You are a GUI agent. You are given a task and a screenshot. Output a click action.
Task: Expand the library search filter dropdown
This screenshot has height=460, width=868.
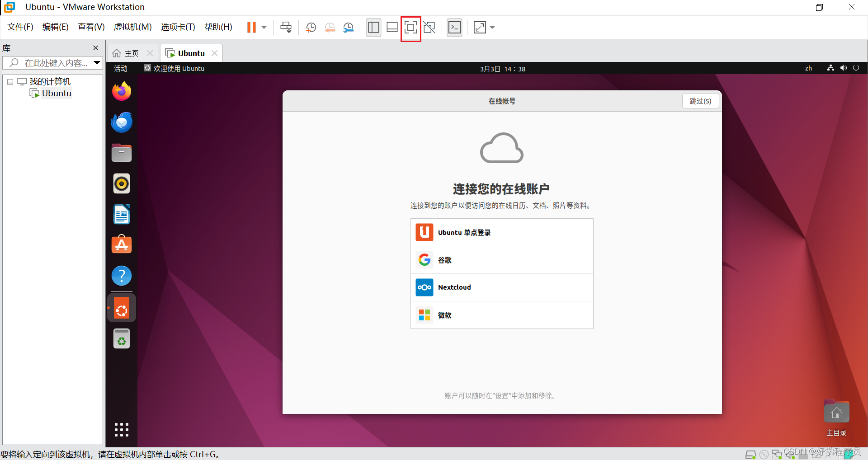[97, 63]
